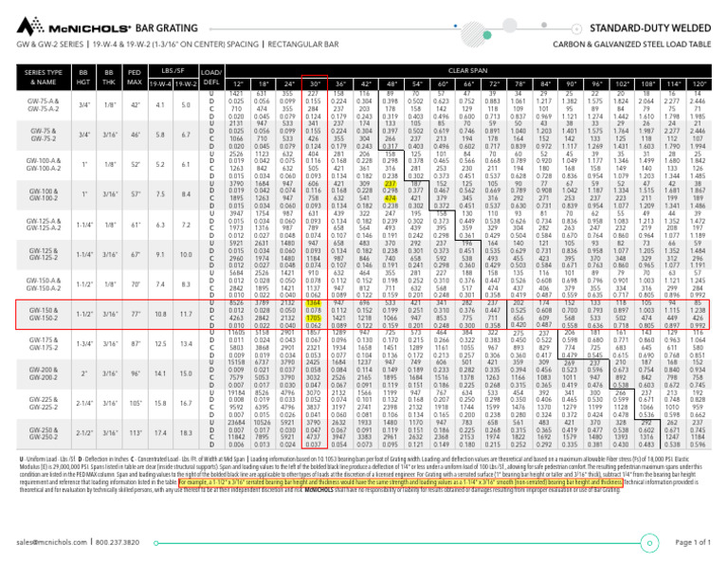Select the "GW-150-A & GW-150-A-2" row name
The height and width of the screenshot is (563, 728).
click(x=44, y=284)
